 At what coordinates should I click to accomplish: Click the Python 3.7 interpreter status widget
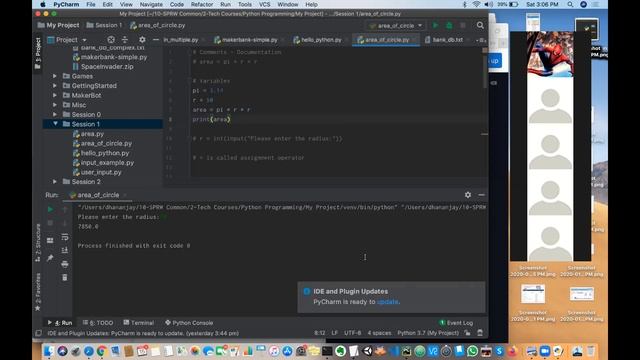[x=428, y=333]
